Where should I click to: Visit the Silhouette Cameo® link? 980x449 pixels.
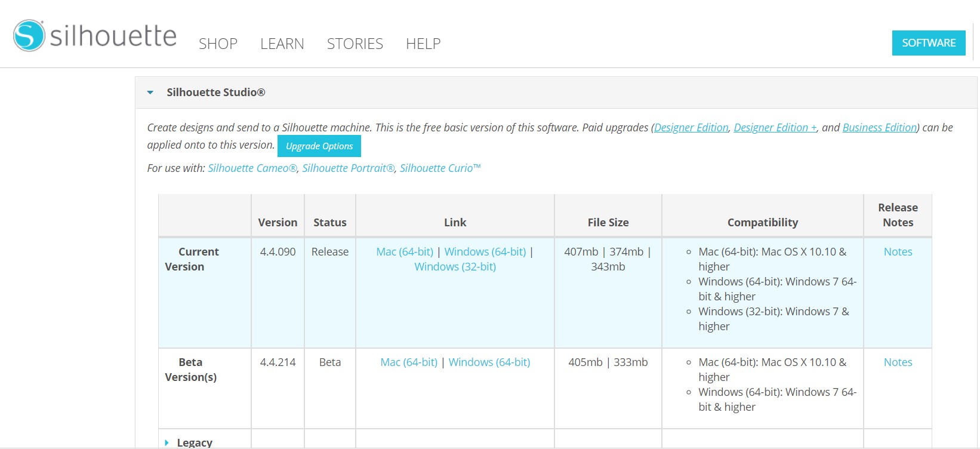pyautogui.click(x=252, y=168)
